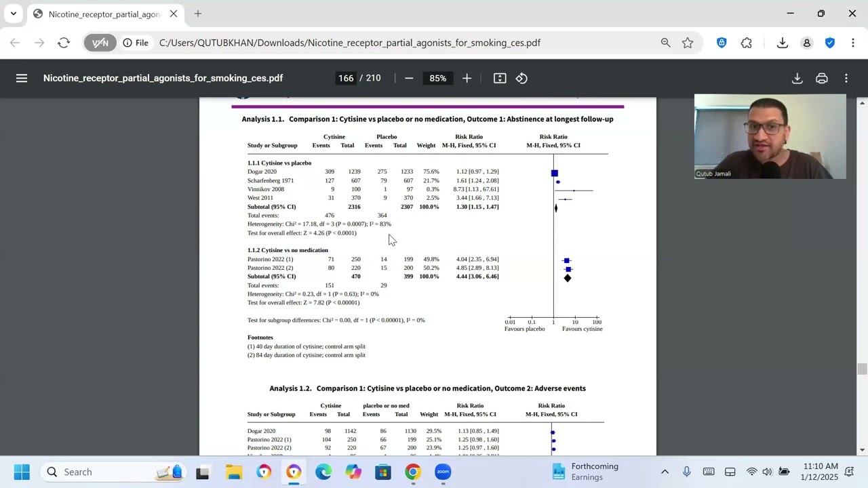Screen dimensions: 868x488
Task: Click the taskbar Search box
Action: point(111,472)
